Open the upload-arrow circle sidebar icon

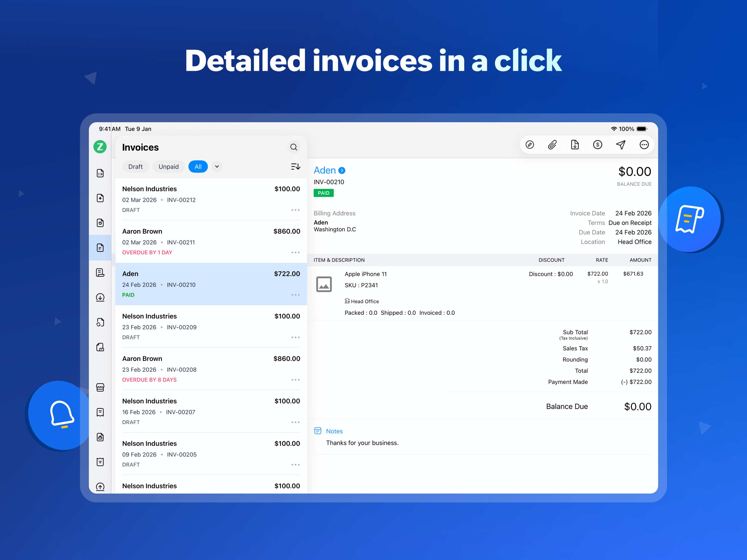100,486
